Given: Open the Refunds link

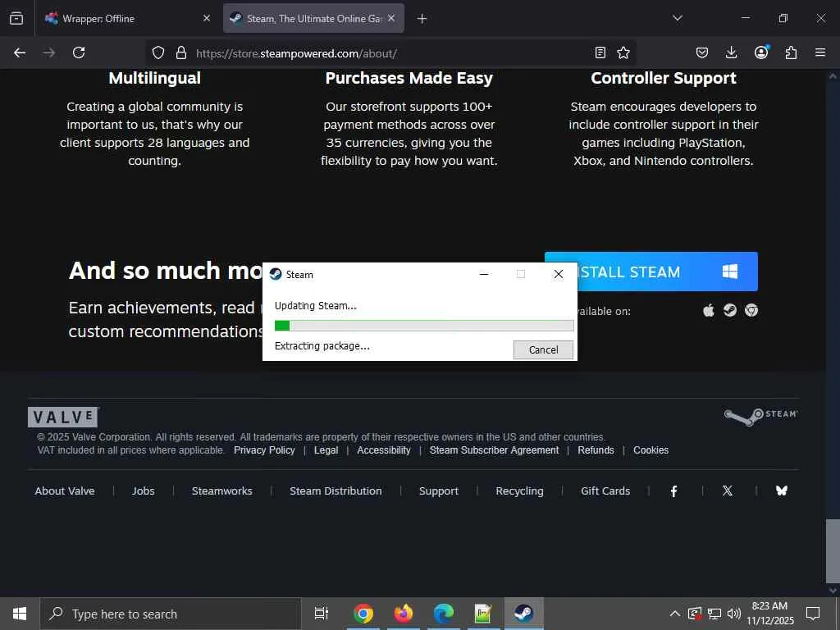Looking at the screenshot, I should pyautogui.click(x=596, y=450).
